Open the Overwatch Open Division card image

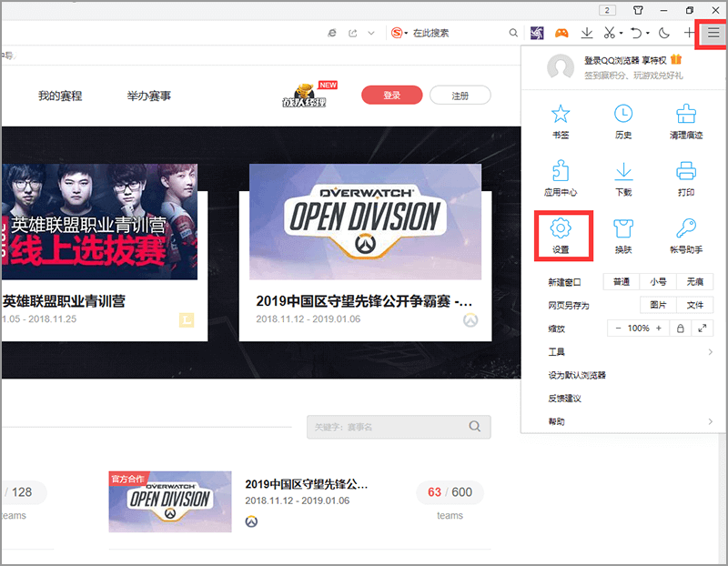point(366,221)
